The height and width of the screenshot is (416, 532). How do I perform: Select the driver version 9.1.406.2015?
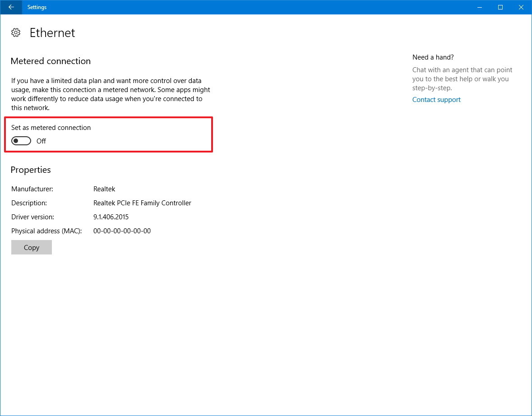pos(111,217)
